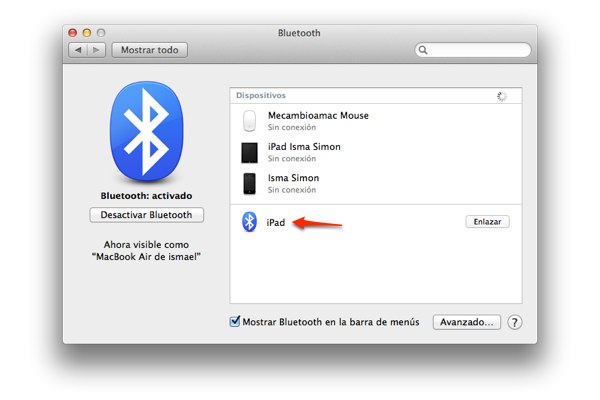Click Sin conexión under Mecambioamac Mouse

(292, 127)
